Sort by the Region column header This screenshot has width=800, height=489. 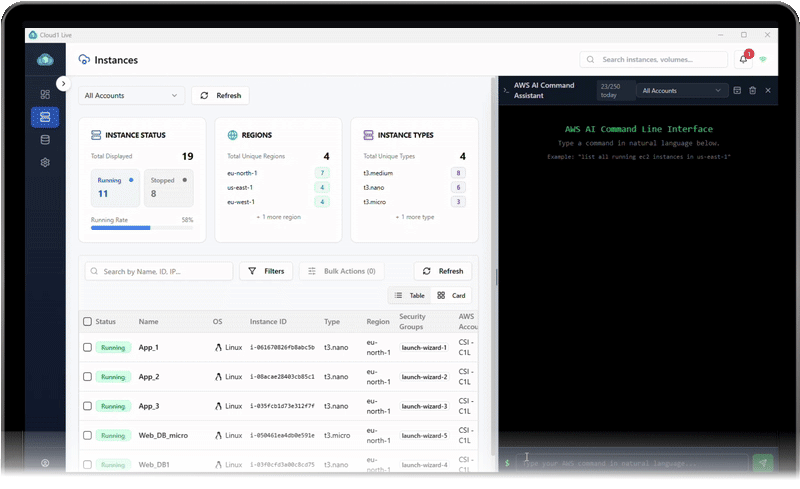[378, 322]
